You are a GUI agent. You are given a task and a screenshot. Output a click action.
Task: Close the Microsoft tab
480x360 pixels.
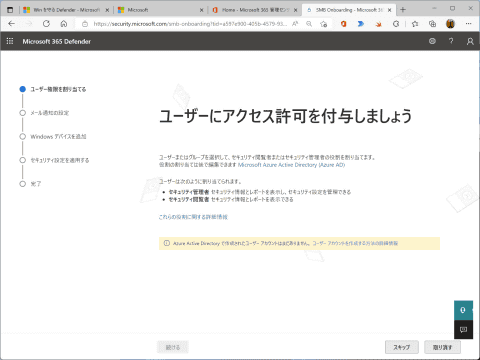pyautogui.click(x=201, y=10)
